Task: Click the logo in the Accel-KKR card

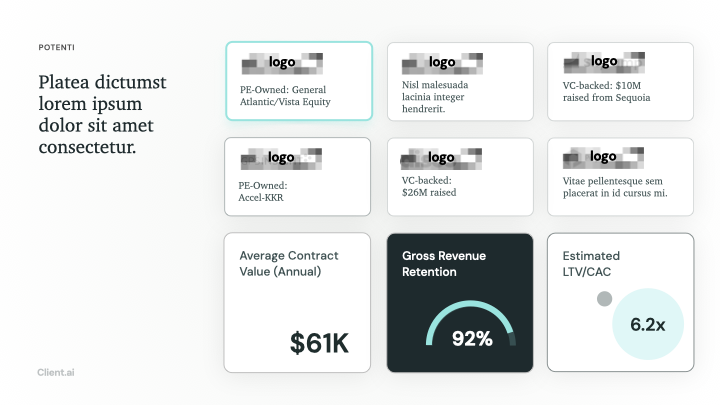Action: tap(281, 159)
